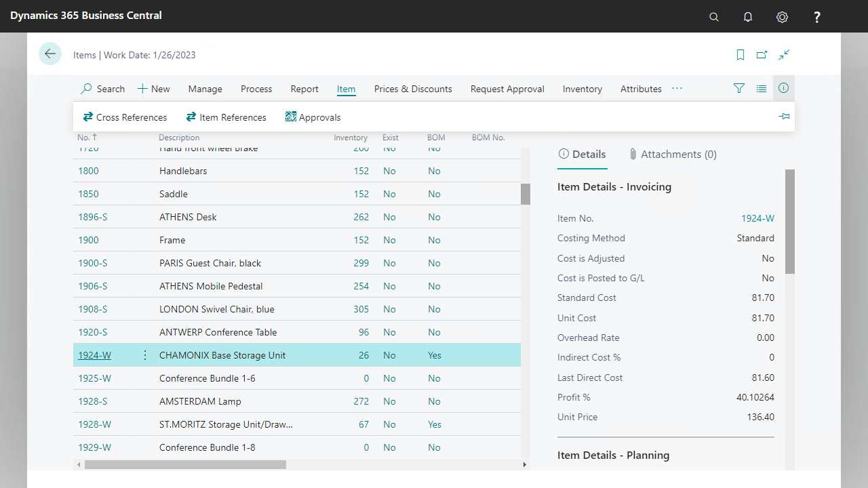Switch to the Details tab

coord(582,155)
